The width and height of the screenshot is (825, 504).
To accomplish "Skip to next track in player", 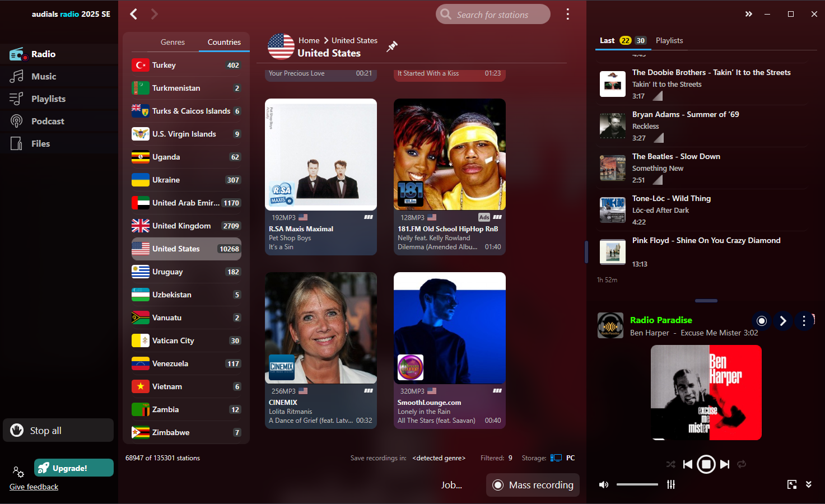I will tap(725, 464).
